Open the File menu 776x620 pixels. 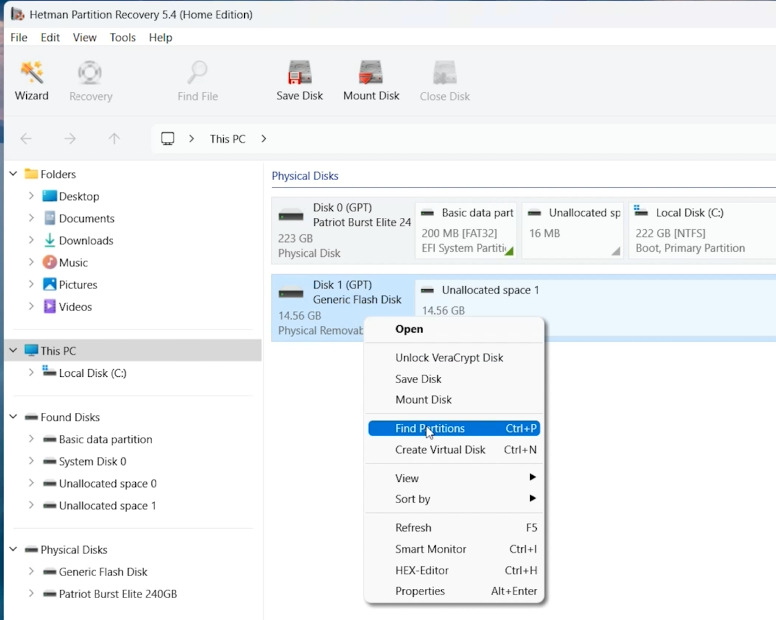click(x=19, y=38)
